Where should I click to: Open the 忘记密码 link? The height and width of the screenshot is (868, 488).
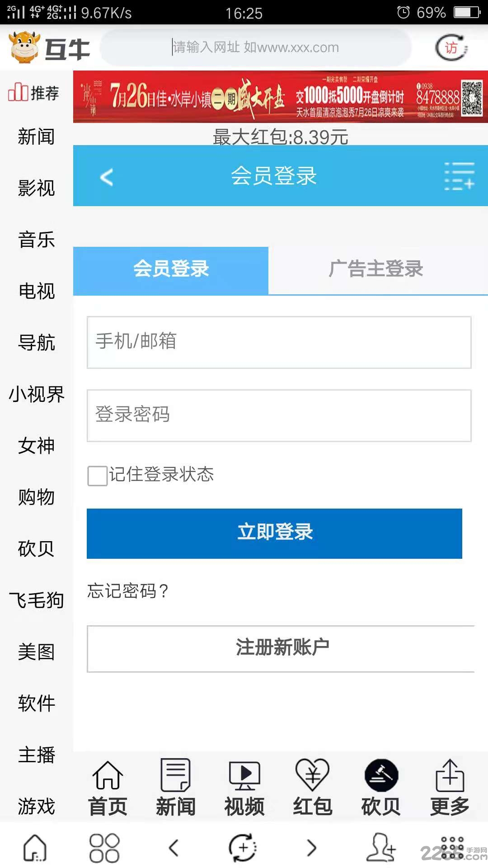tap(128, 591)
